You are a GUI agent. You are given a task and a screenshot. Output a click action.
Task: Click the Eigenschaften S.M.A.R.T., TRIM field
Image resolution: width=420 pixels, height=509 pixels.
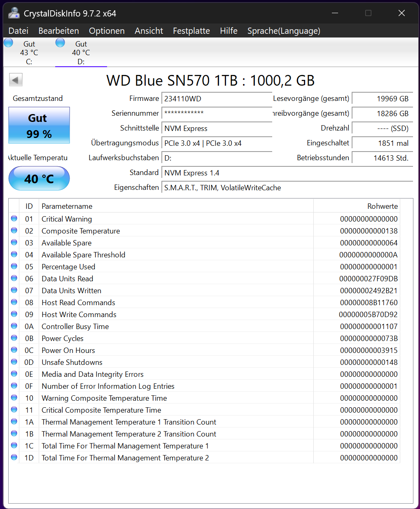point(287,188)
